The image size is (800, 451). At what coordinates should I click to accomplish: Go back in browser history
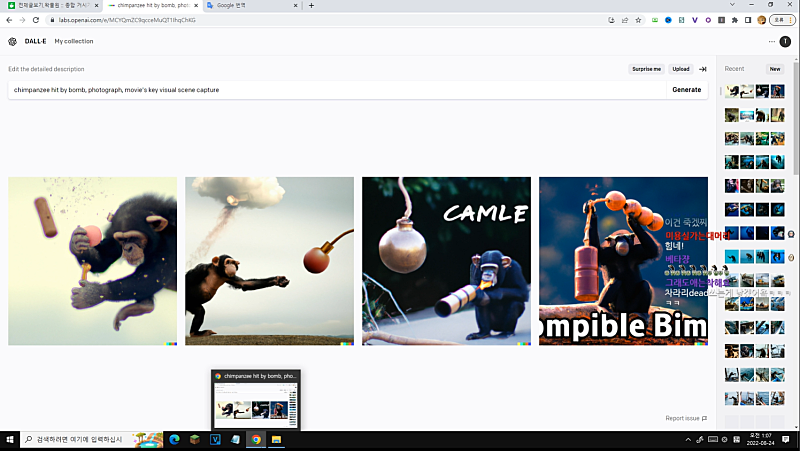9,20
